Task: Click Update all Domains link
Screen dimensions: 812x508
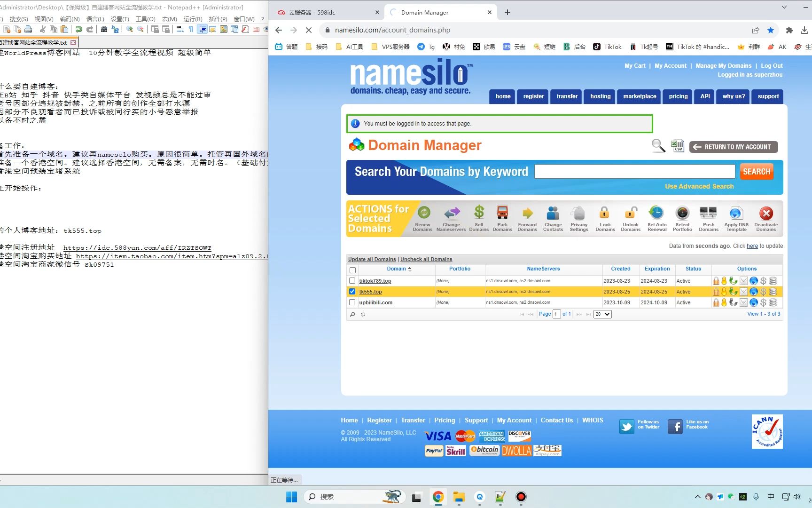Action: [x=372, y=259]
